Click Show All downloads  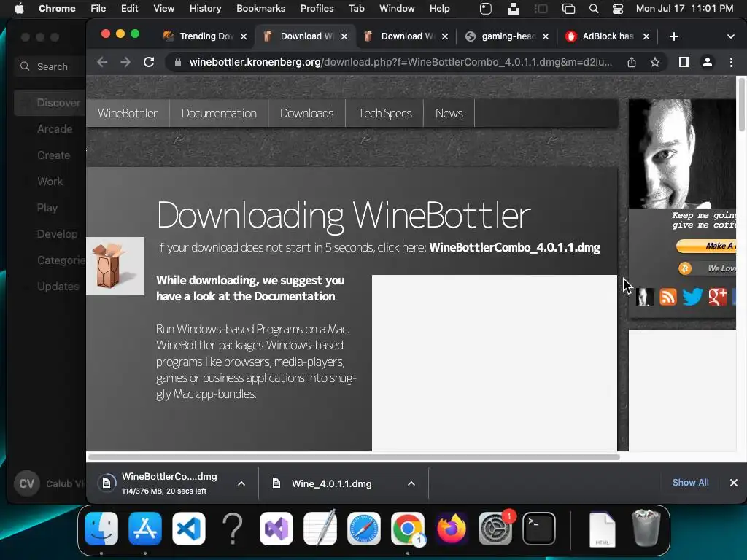tap(690, 483)
